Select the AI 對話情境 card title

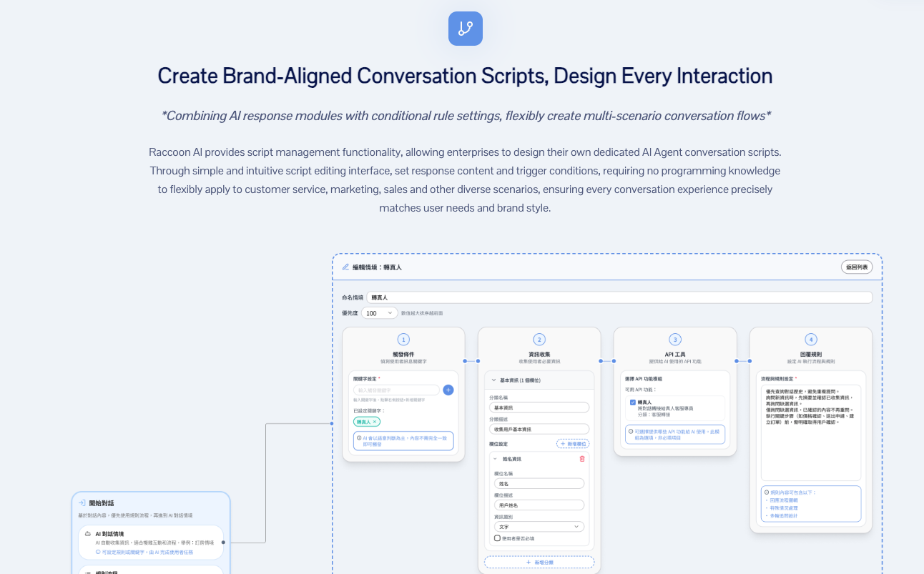pyautogui.click(x=109, y=533)
